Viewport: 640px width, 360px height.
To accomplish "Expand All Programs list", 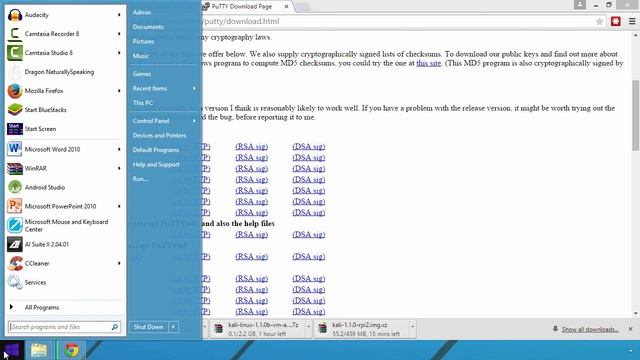I will [64, 307].
